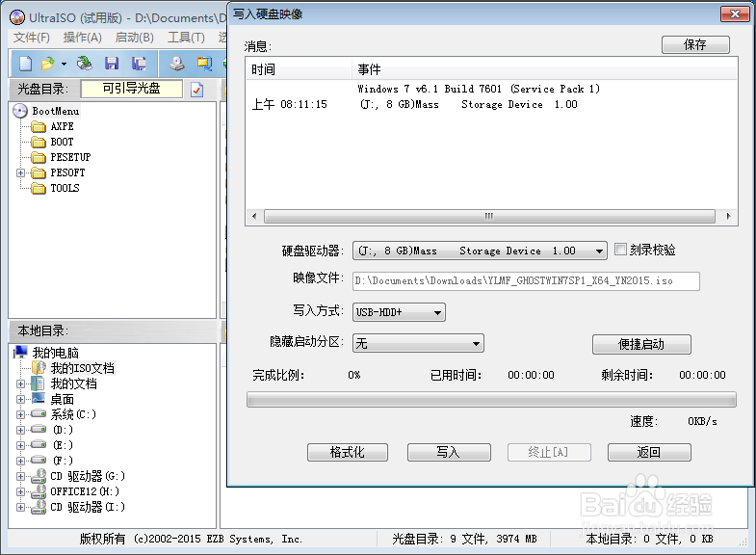Click the 映像文件 path field
The image size is (756, 555).
526,281
